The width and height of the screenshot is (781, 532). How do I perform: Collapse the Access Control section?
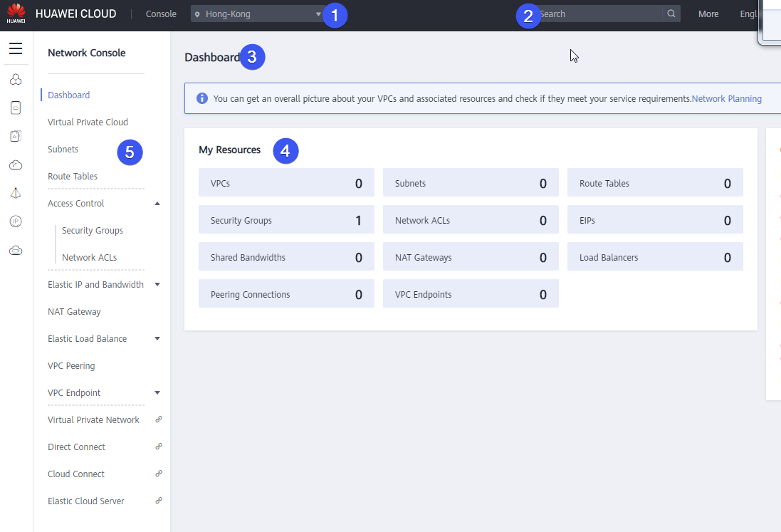157,203
